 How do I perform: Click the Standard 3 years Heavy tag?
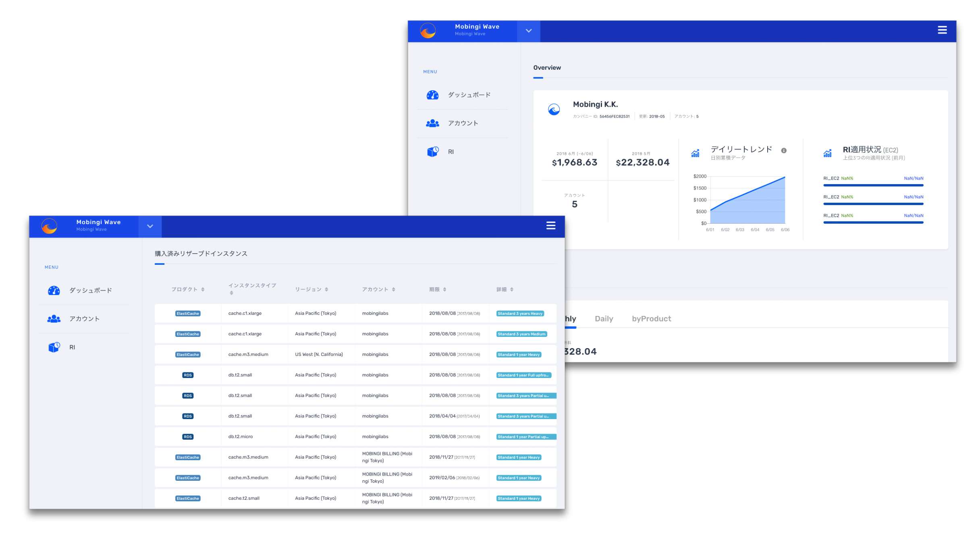pos(520,314)
